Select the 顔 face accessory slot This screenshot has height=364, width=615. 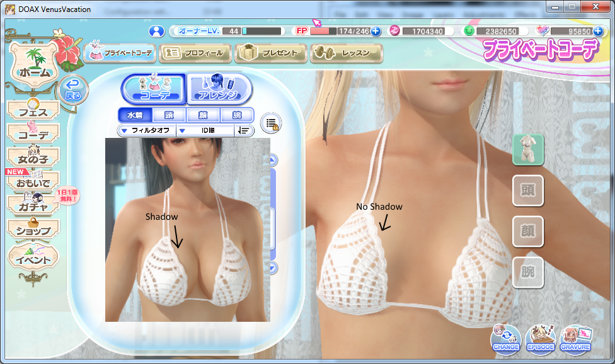click(x=528, y=231)
